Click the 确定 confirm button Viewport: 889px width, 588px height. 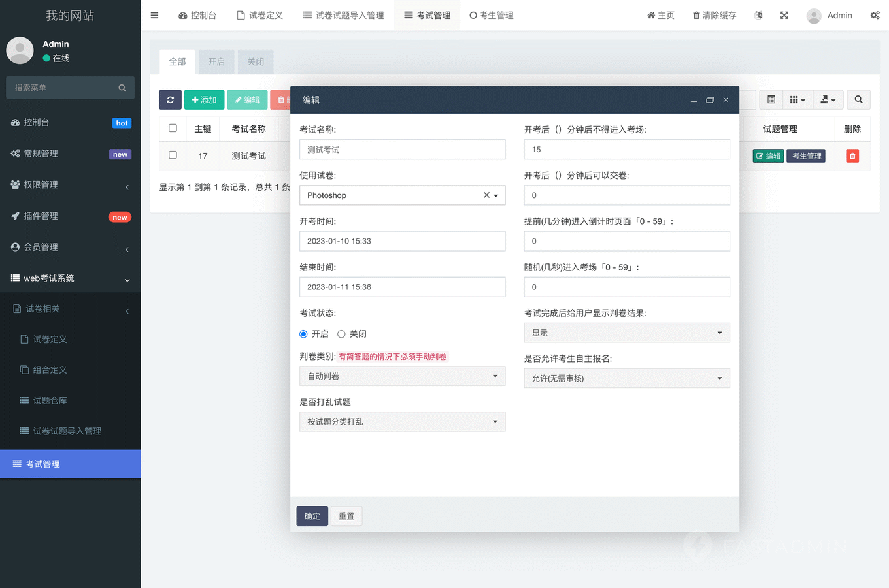(x=312, y=516)
